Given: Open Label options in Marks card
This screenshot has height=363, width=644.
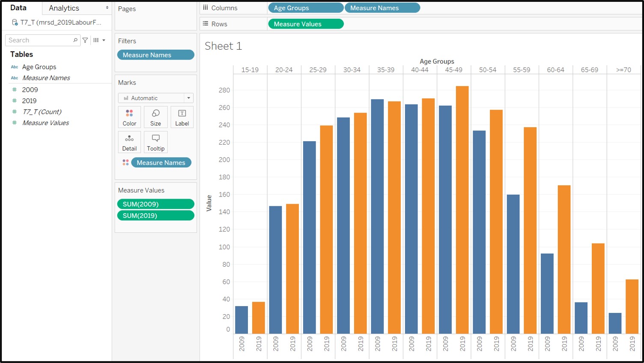Looking at the screenshot, I should (x=182, y=116).
